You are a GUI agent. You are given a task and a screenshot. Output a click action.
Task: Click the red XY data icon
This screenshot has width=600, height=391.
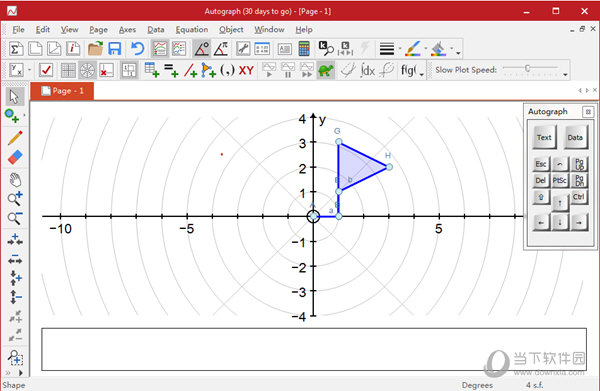tap(246, 70)
